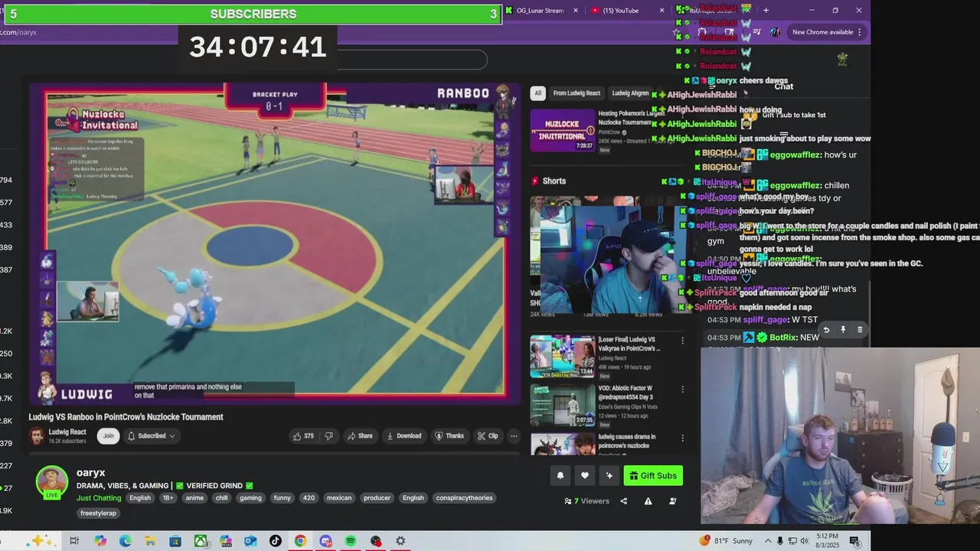Follow oaryx with the heart icon
The width and height of the screenshot is (980, 551).
click(585, 476)
